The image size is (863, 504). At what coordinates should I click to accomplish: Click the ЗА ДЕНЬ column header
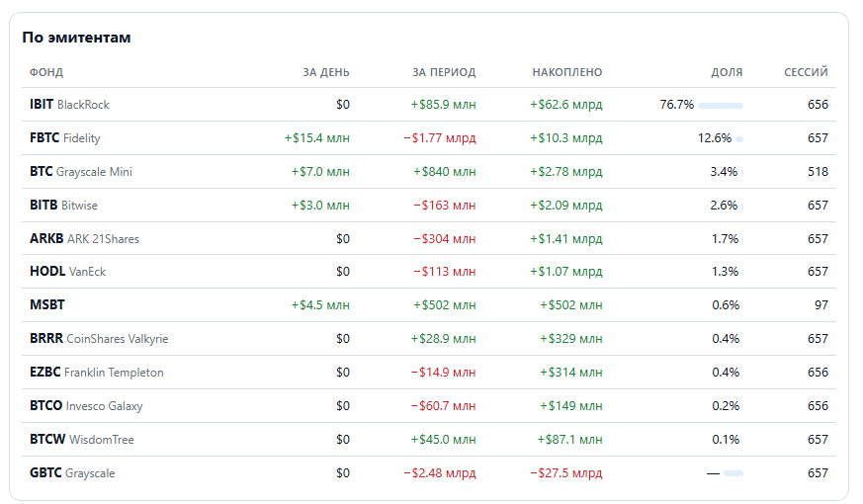point(326,72)
